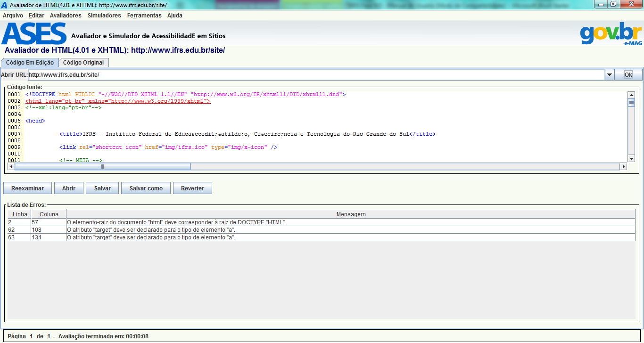Open the Avaliadores menu

pyautogui.click(x=66, y=16)
